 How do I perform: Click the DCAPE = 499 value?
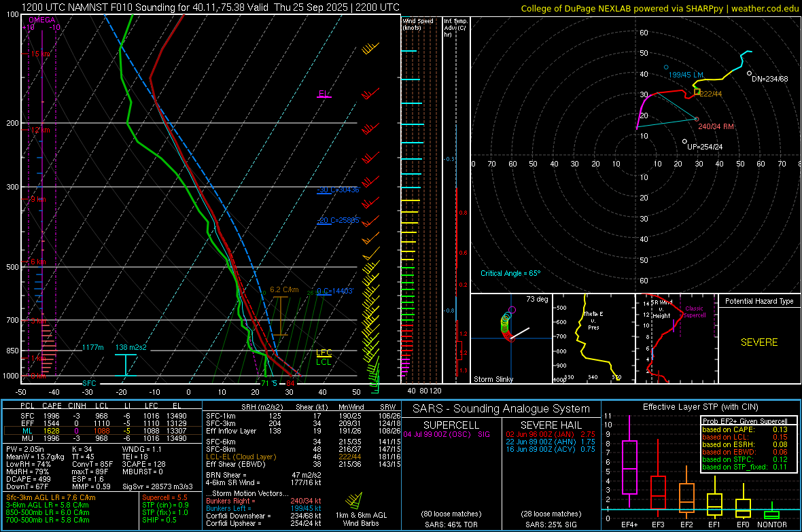(x=28, y=479)
